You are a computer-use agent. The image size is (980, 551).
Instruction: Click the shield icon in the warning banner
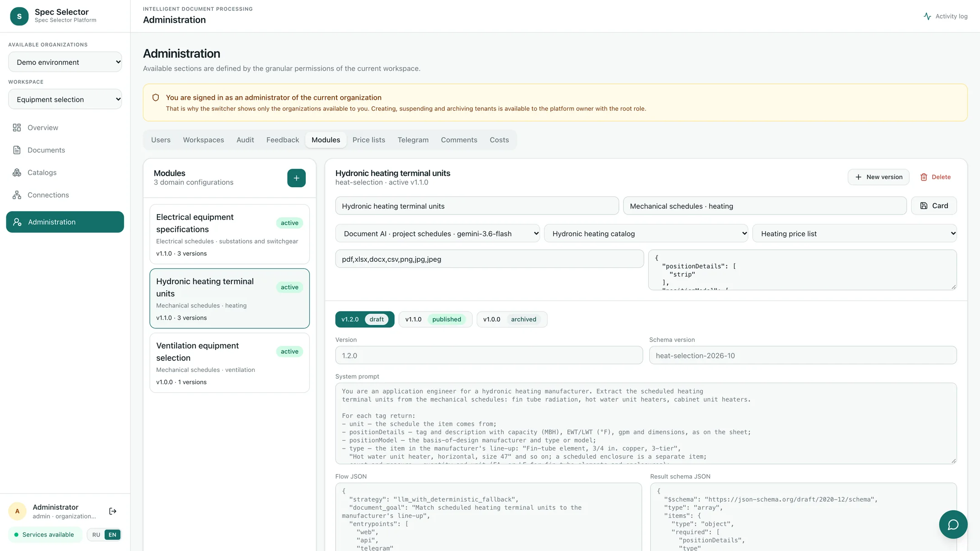(156, 98)
